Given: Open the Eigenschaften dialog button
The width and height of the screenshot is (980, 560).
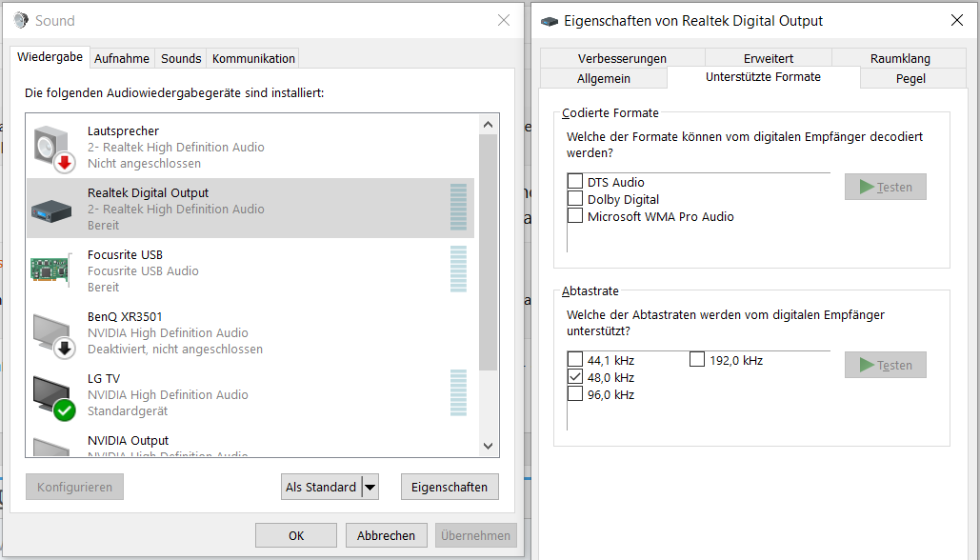Looking at the screenshot, I should (449, 487).
